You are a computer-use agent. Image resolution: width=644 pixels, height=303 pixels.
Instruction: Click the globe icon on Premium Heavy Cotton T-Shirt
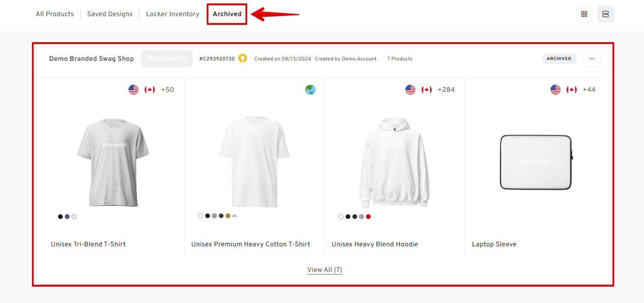click(x=311, y=90)
